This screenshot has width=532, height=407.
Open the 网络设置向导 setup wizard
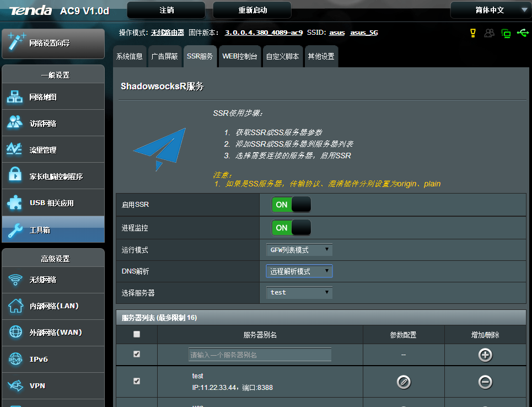click(53, 44)
